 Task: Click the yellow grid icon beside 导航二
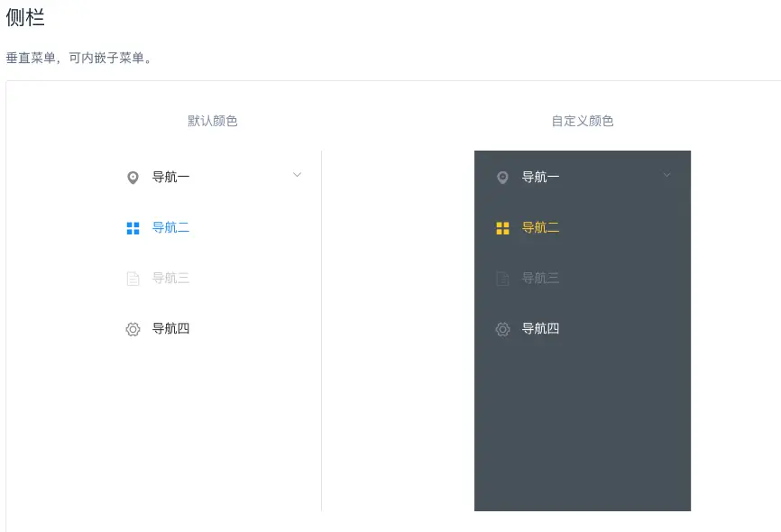point(502,228)
